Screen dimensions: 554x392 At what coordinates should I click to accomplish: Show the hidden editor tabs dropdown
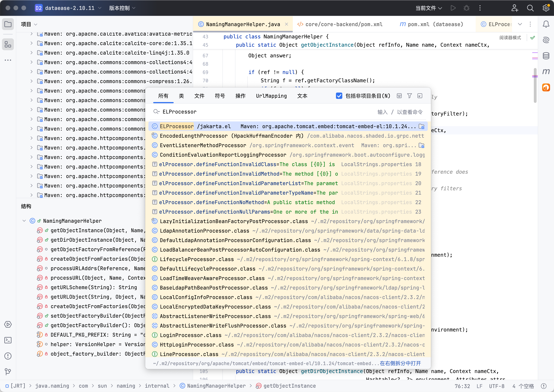click(520, 24)
